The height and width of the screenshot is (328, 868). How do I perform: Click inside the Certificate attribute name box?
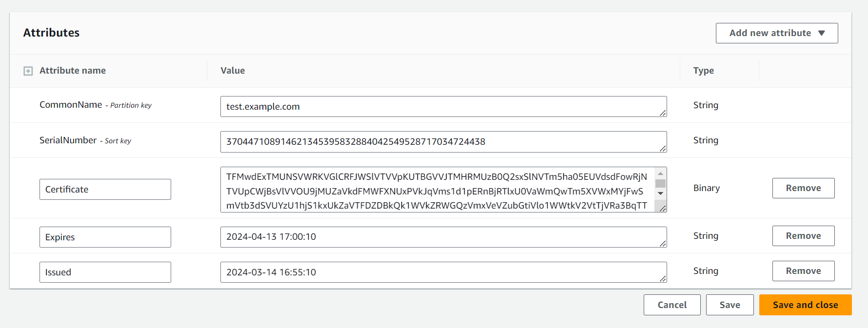point(105,189)
